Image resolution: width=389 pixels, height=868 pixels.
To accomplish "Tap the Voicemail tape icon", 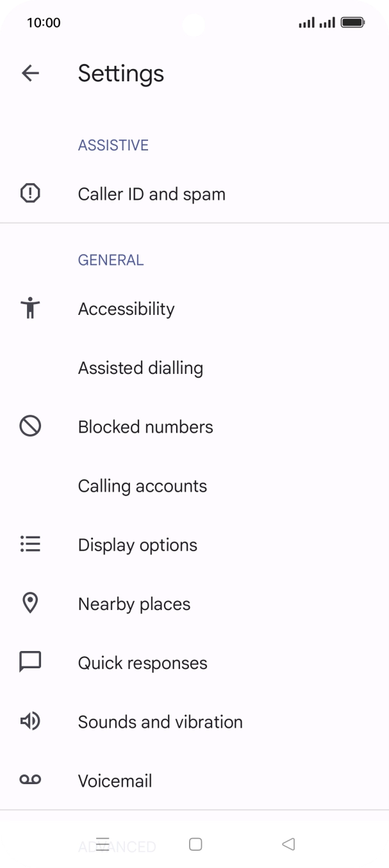I will click(30, 780).
